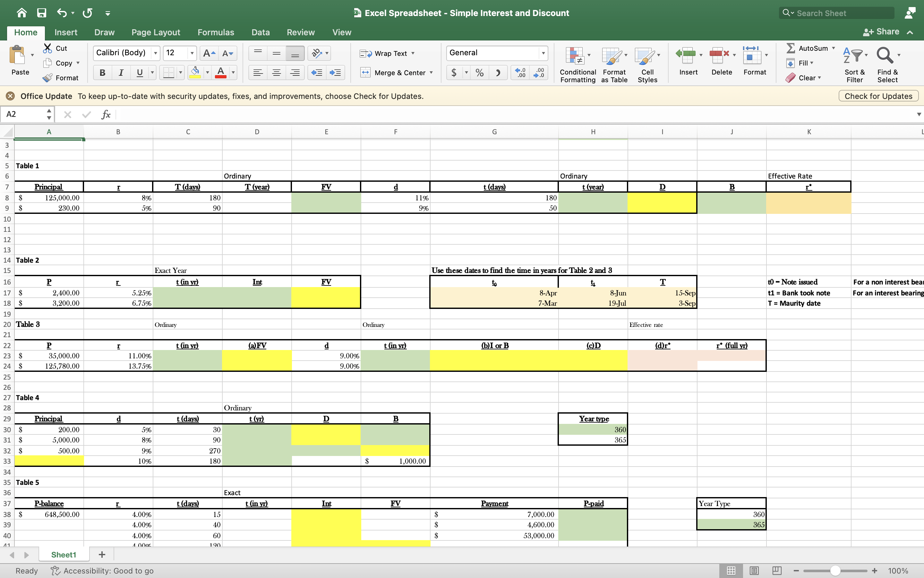This screenshot has width=924, height=578.
Task: Open the Data ribbon tab
Action: coord(261,32)
